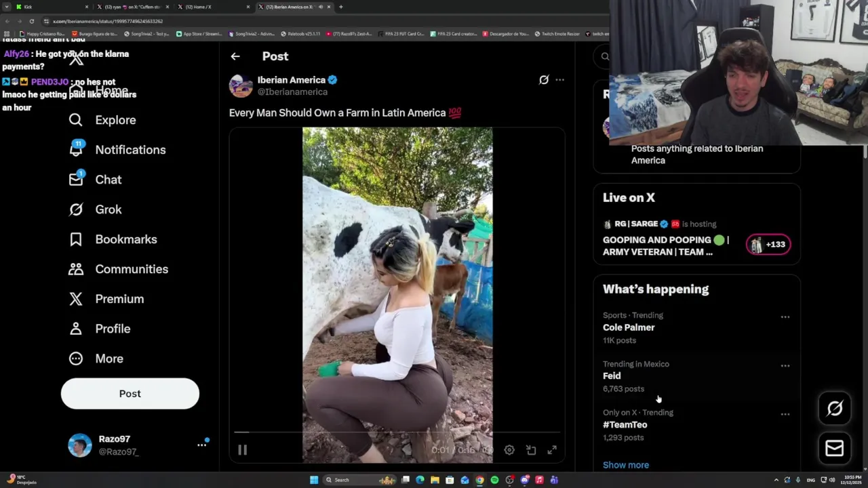Reload the page in browser
This screenshot has height=488, width=868.
(x=31, y=21)
